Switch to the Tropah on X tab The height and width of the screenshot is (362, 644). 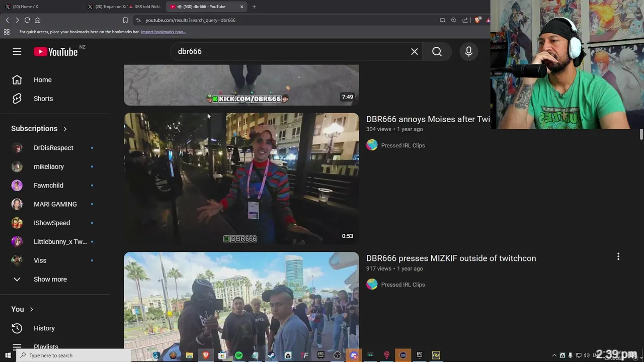point(124,7)
